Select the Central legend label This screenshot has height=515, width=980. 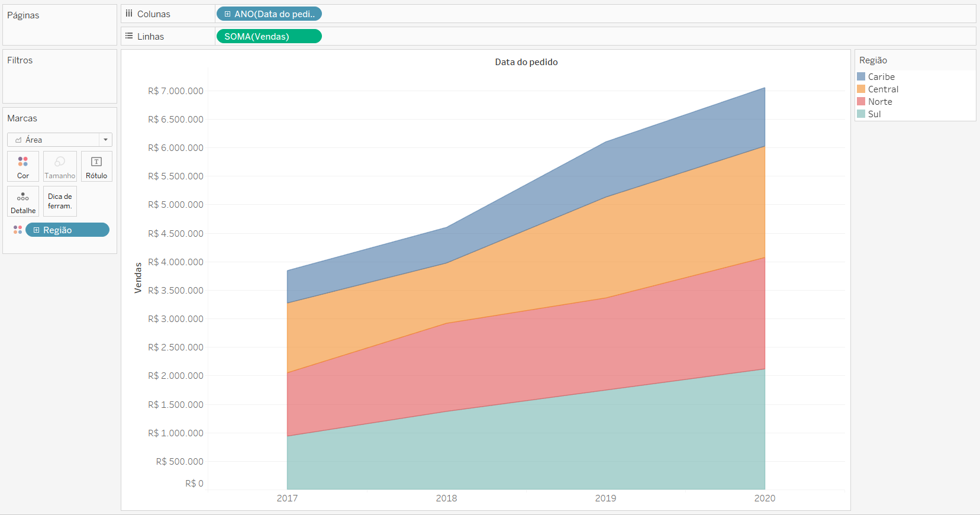(x=883, y=89)
